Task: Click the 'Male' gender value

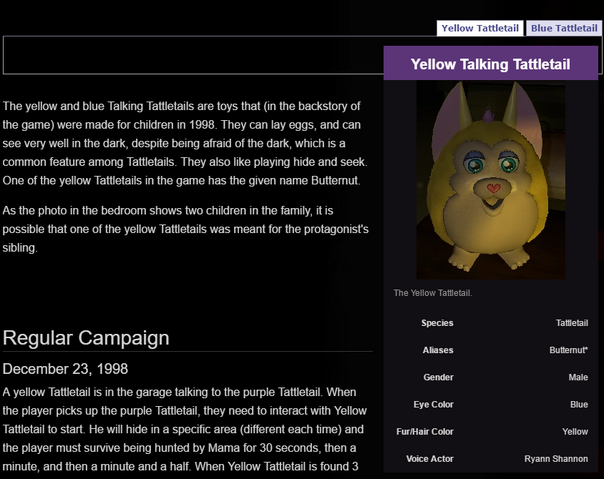Action: tap(578, 377)
